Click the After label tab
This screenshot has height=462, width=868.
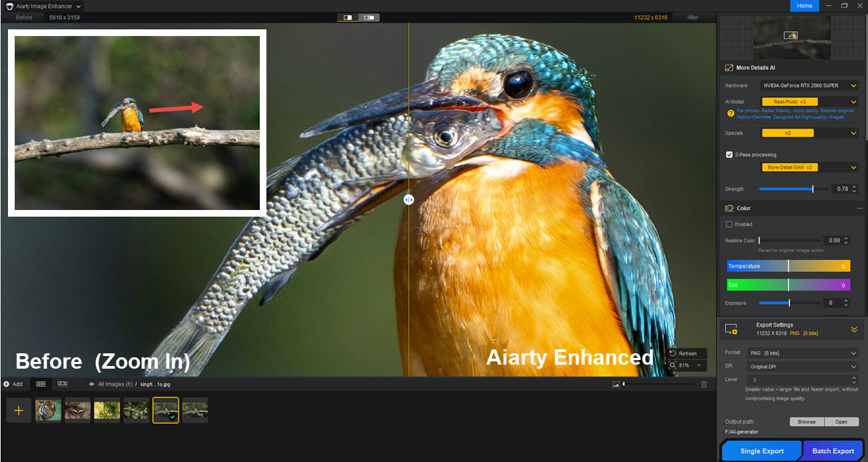tap(693, 17)
